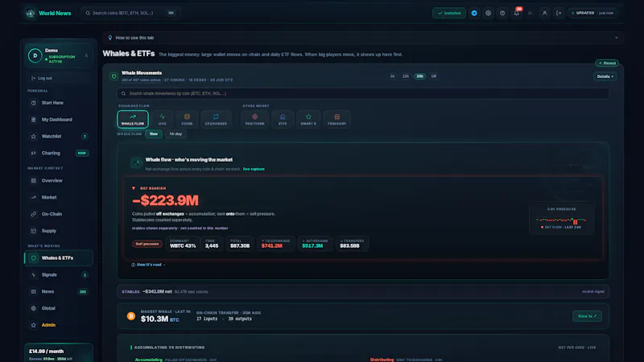Click the Installed button
The width and height of the screenshot is (644, 362).
tap(449, 13)
